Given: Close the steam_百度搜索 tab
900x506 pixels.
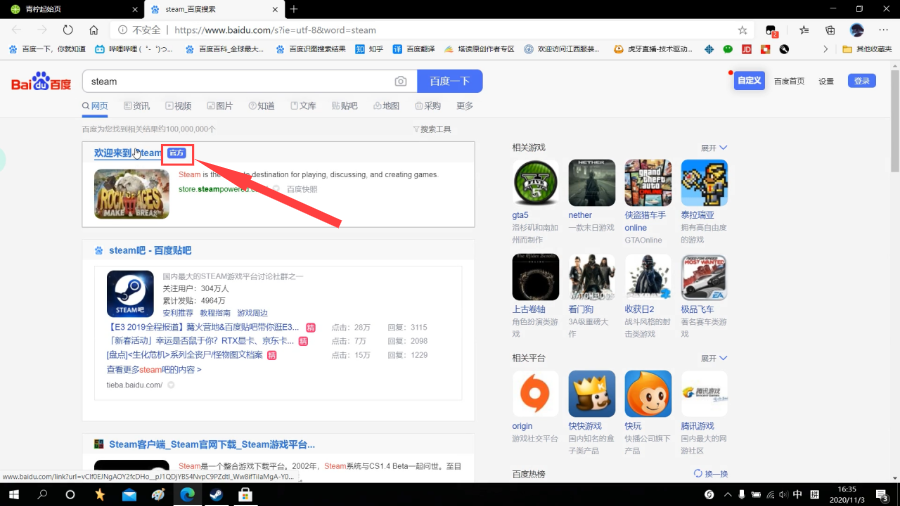Looking at the screenshot, I should (275, 9).
